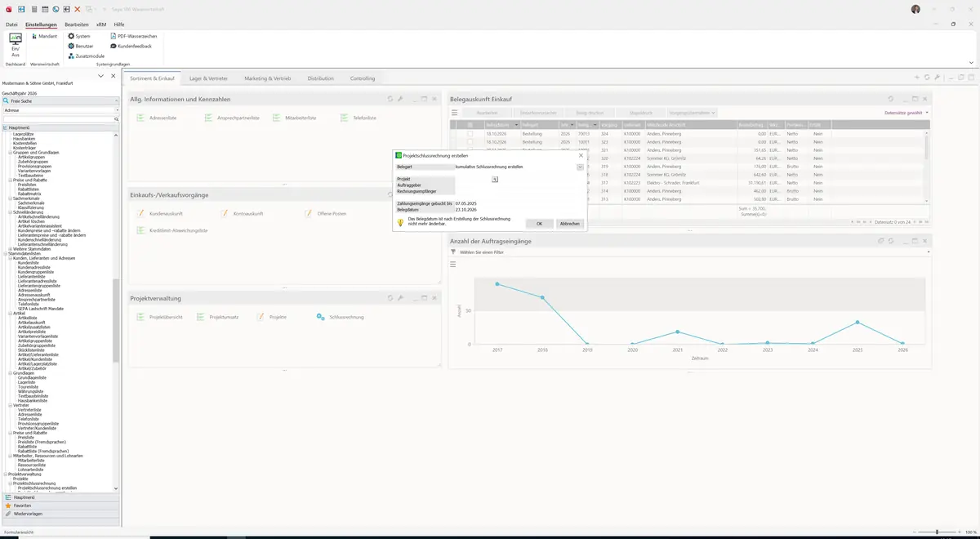Tick the checkbox in the table header row
The height and width of the screenshot is (539, 980).
click(x=470, y=125)
